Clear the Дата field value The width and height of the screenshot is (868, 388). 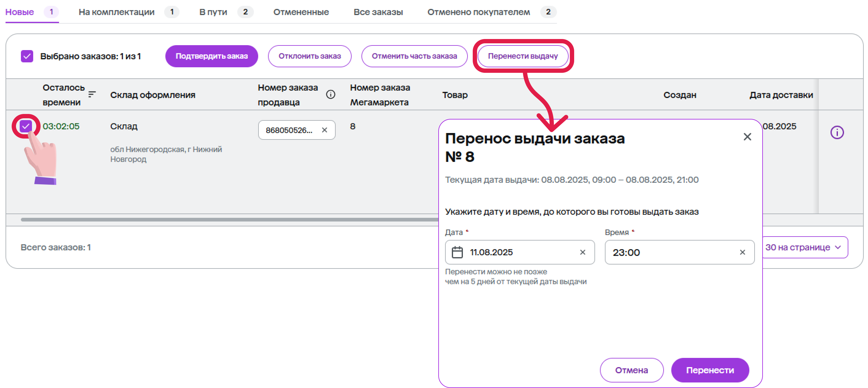pyautogui.click(x=582, y=252)
